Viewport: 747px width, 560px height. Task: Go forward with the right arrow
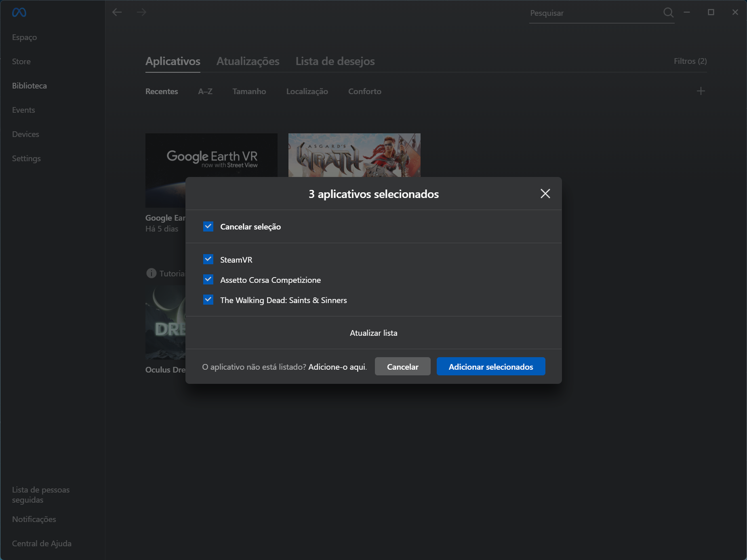141,12
